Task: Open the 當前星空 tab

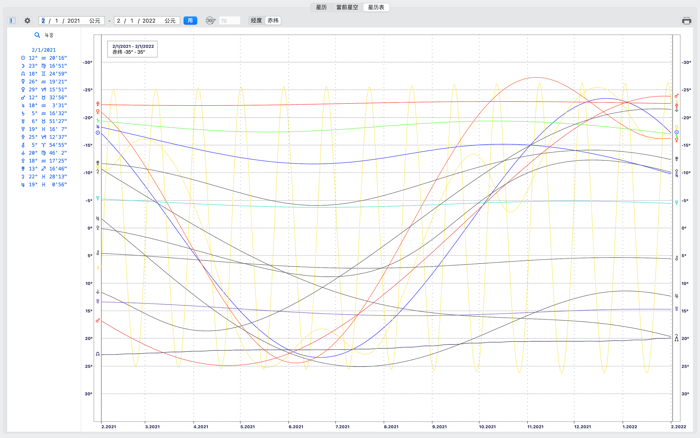Action: click(x=347, y=6)
